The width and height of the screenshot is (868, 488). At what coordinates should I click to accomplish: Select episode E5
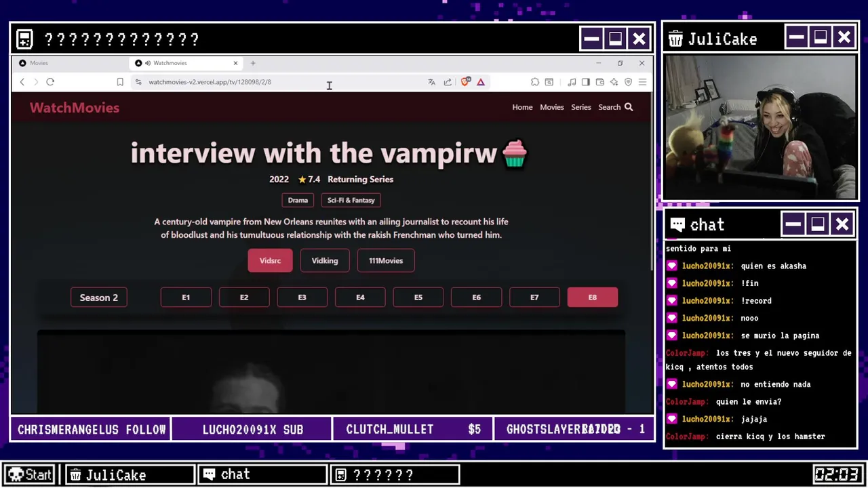click(418, 298)
